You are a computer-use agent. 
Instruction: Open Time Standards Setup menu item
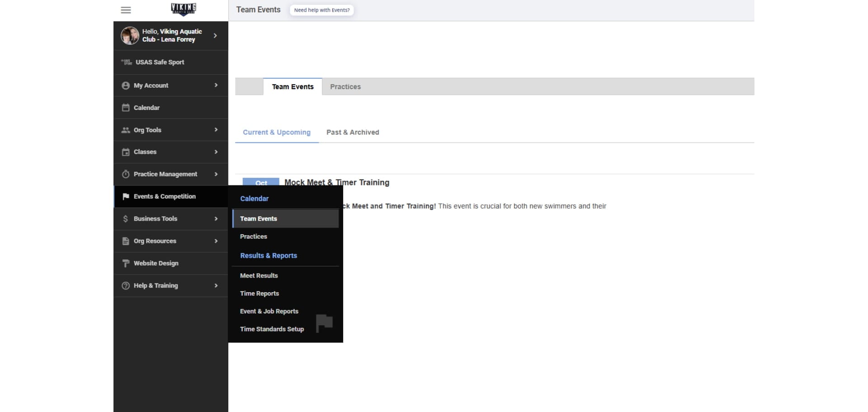pos(272,329)
